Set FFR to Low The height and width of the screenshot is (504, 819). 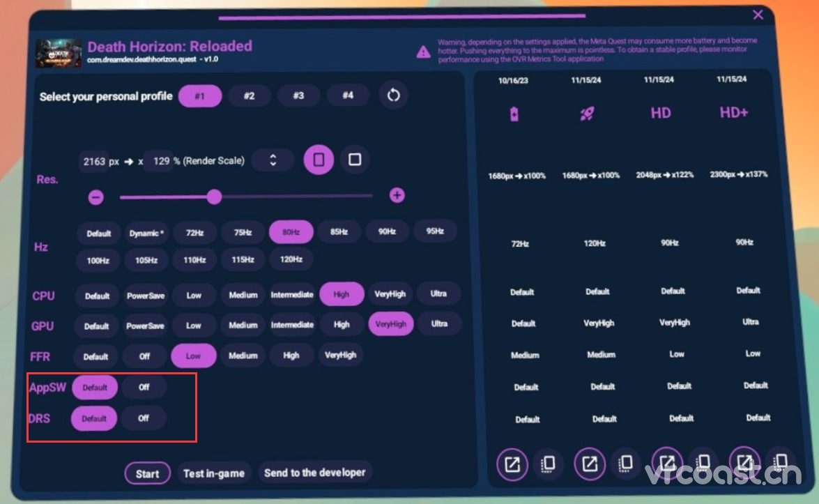[193, 356]
